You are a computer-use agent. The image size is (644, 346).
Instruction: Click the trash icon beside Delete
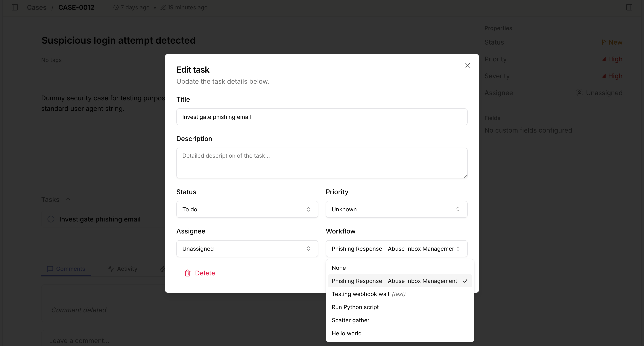188,273
